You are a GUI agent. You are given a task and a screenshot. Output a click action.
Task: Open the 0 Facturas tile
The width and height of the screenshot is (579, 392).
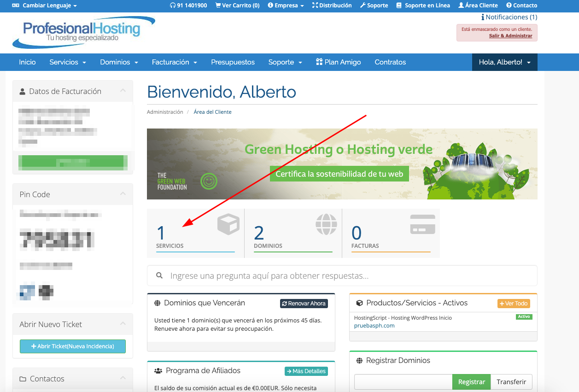(x=391, y=233)
